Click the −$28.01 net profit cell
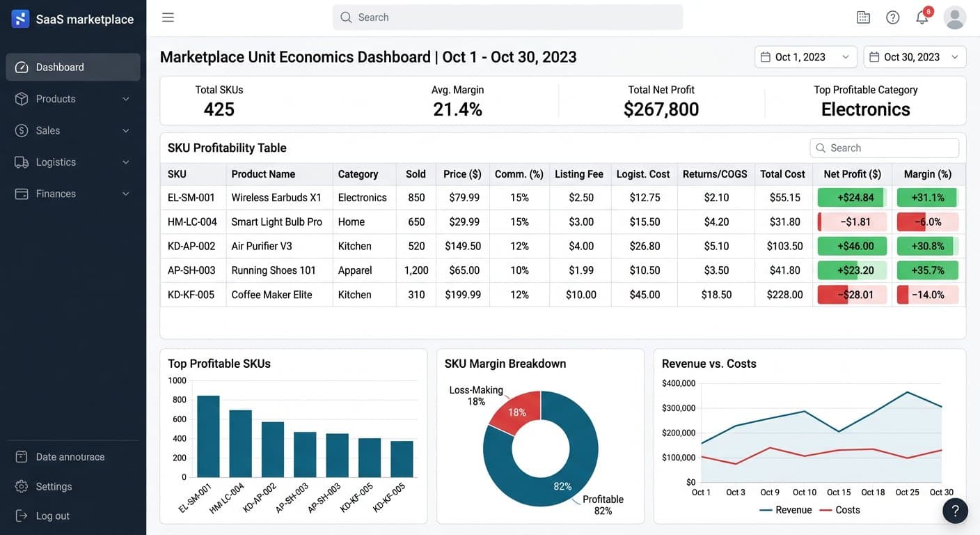980x535 pixels. [852, 295]
